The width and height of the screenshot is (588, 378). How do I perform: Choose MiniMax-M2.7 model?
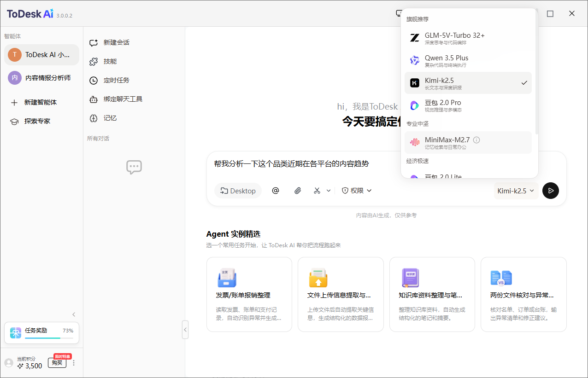[x=468, y=142]
